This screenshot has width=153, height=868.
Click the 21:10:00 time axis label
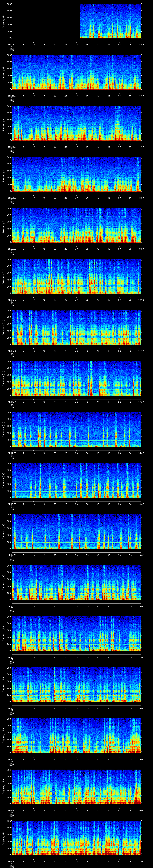(12, 351)
